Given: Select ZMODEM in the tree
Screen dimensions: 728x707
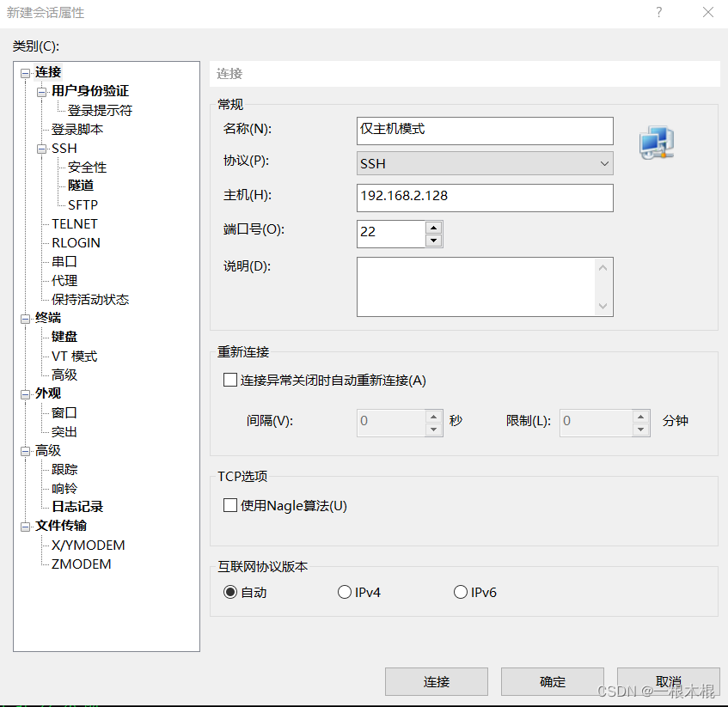Looking at the screenshot, I should pos(82,564).
